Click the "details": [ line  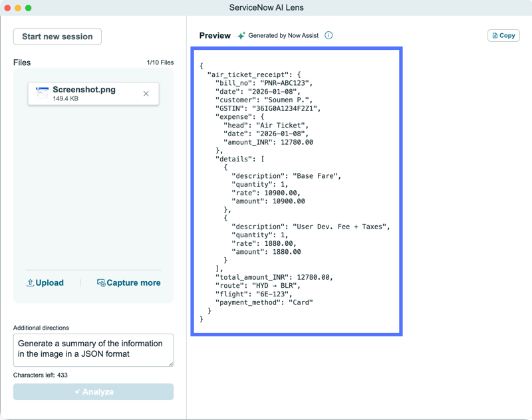(239, 159)
